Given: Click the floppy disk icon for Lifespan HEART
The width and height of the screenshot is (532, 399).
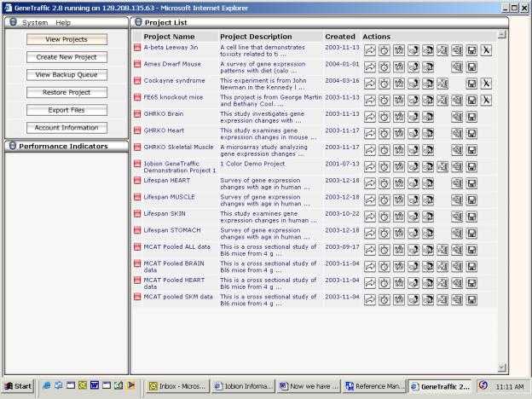Looking at the screenshot, I should (471, 183).
